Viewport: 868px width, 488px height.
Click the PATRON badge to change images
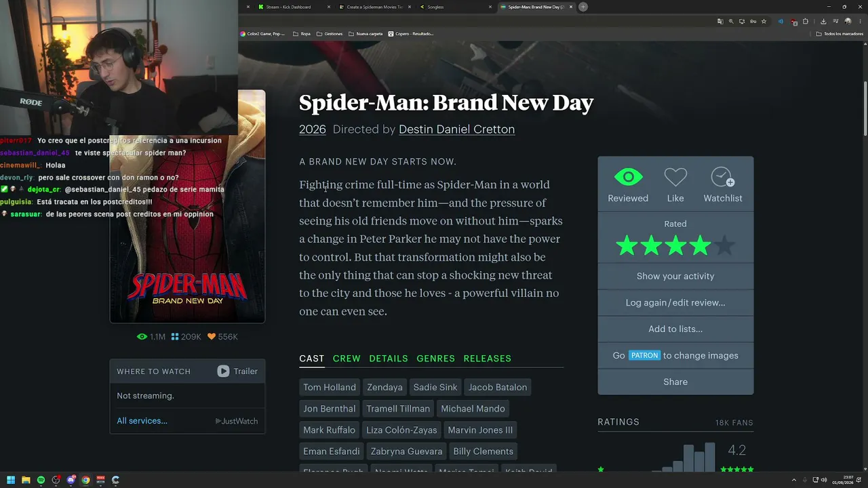[644, 355]
